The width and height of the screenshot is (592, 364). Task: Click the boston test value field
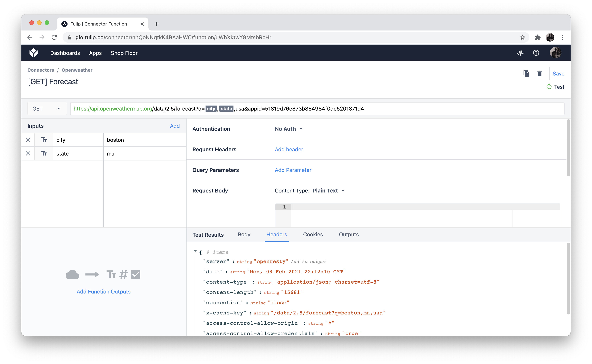[x=145, y=140]
